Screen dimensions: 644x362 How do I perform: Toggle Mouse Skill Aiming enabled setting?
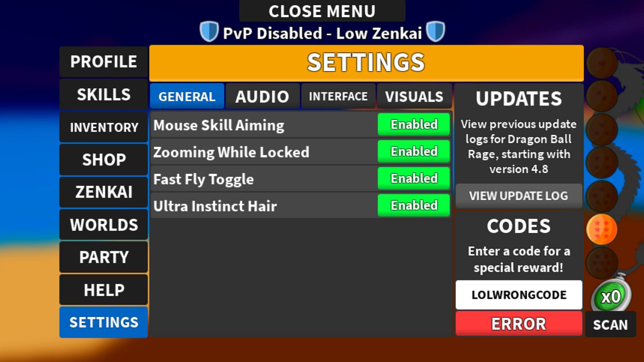click(x=414, y=125)
